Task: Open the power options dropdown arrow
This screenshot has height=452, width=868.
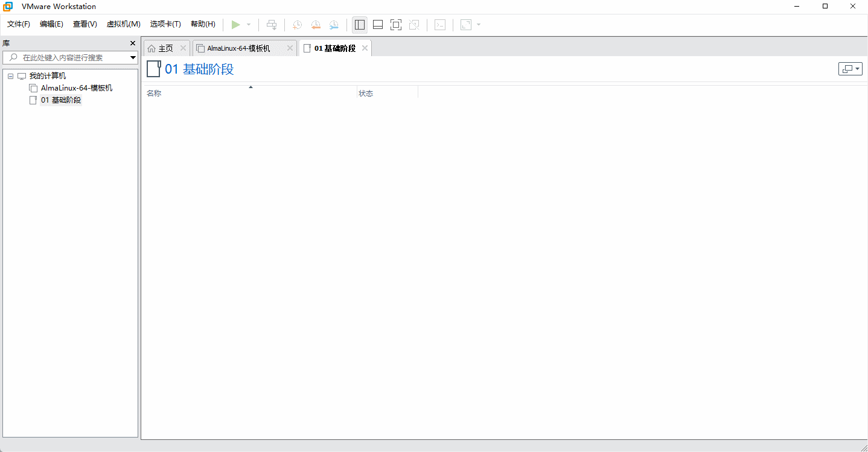Action: (249, 25)
